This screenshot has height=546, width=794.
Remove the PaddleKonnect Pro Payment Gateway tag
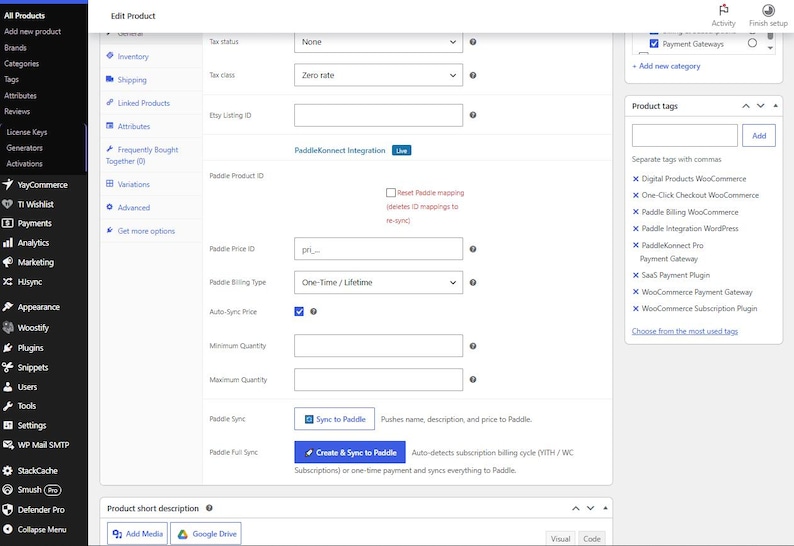(x=636, y=245)
